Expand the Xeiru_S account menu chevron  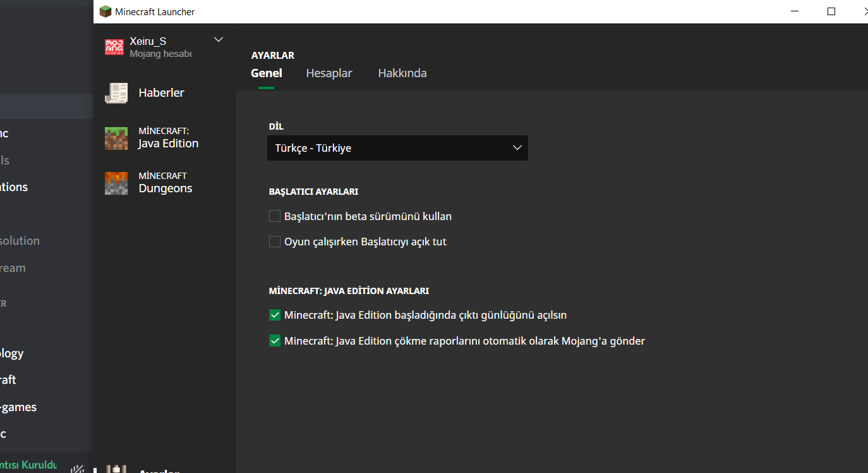pyautogui.click(x=219, y=40)
